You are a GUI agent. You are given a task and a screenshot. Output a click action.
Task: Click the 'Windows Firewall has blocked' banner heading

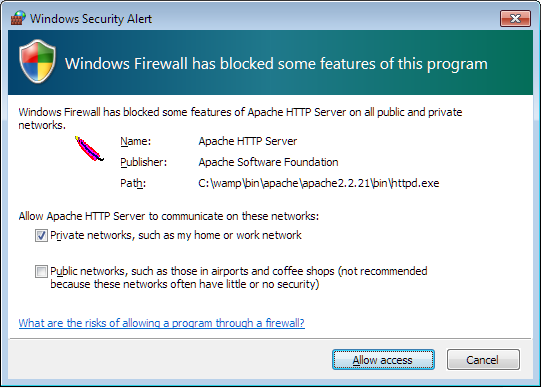276,64
